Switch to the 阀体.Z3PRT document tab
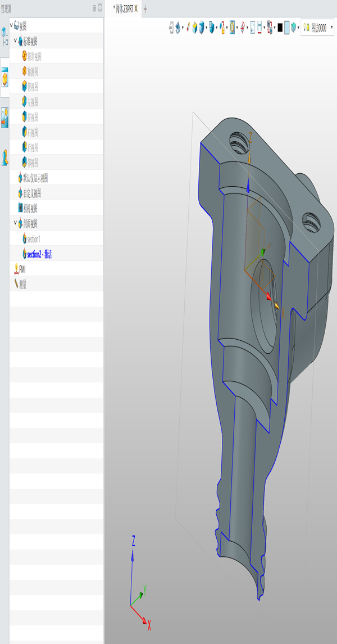The height and width of the screenshot is (644, 337). tap(123, 8)
